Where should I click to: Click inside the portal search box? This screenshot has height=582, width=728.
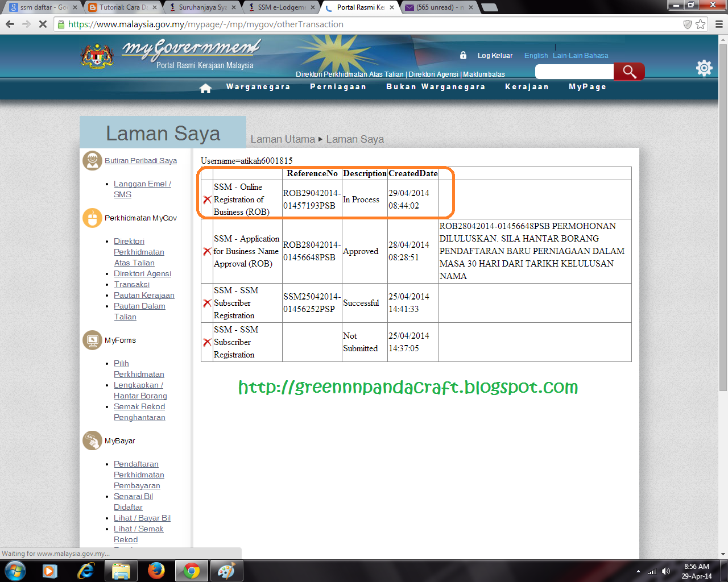click(574, 72)
